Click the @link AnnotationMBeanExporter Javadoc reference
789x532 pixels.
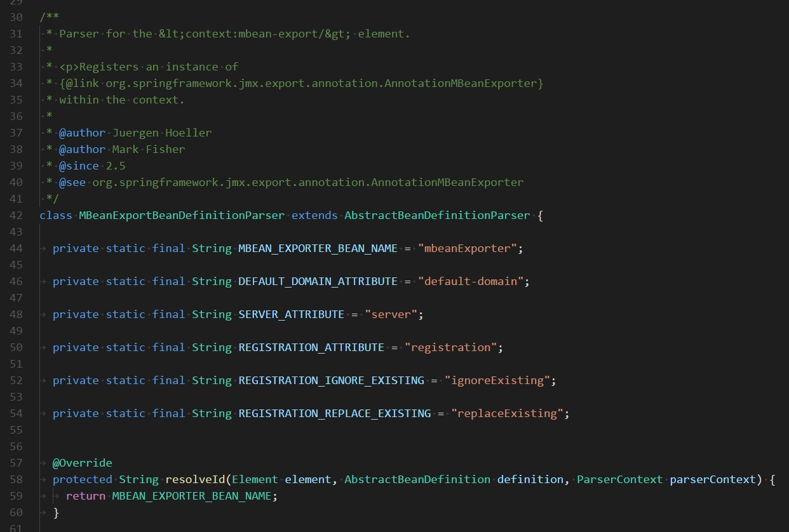[302, 83]
